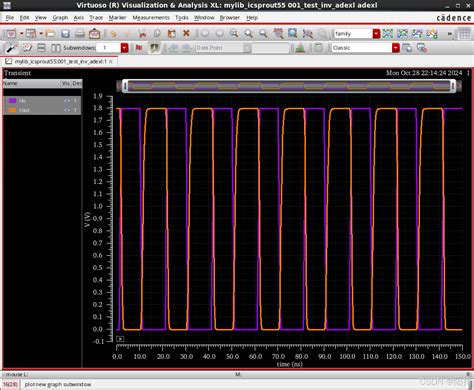Viewport: 474px width, 390px height.
Task: Click the time (ns) axis label
Action: coord(289,364)
